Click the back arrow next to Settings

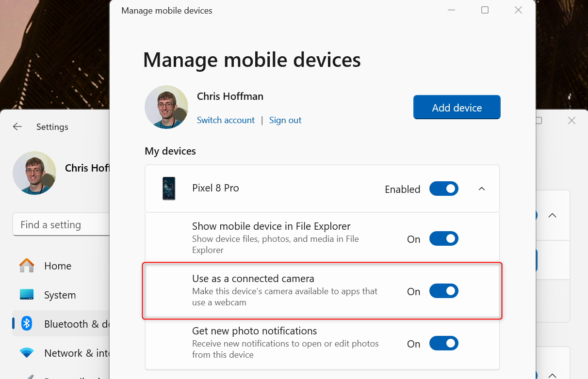(x=17, y=126)
